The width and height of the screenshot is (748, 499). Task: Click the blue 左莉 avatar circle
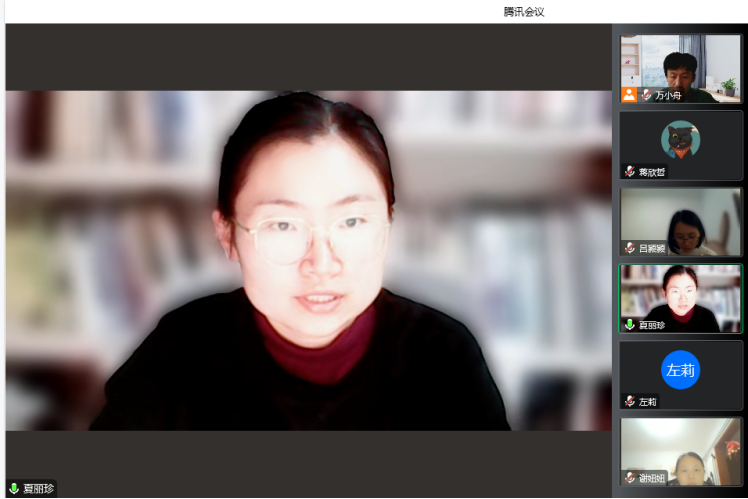(x=680, y=369)
